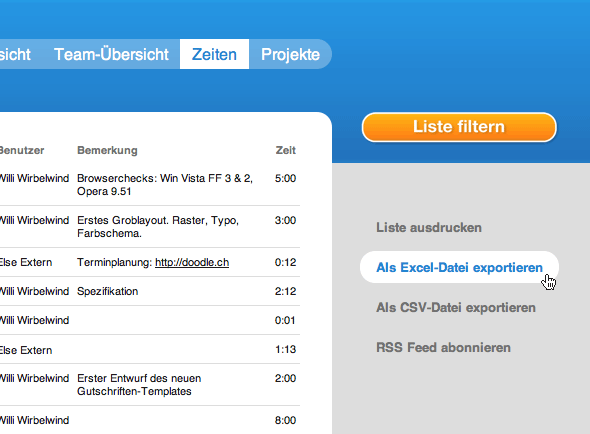Click the Zeit column header
Viewport: 590px width, 434px height.
click(x=286, y=150)
